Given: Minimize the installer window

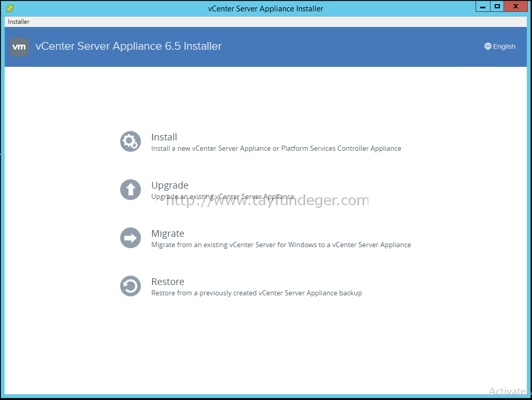Looking at the screenshot, I should (483, 6).
